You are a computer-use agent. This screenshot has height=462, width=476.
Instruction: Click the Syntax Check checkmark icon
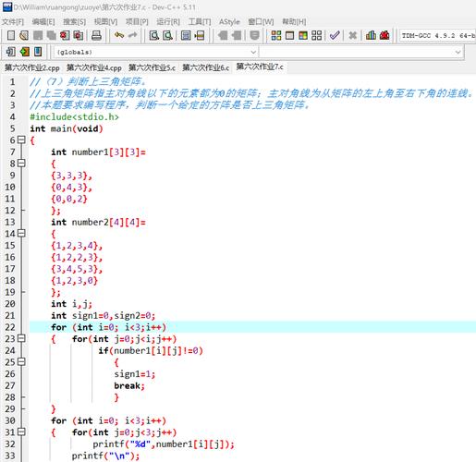tap(335, 35)
